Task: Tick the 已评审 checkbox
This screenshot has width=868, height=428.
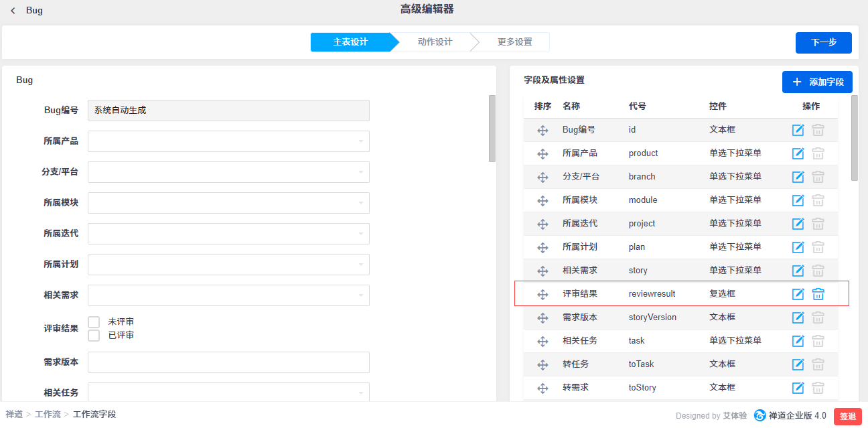Action: pyautogui.click(x=94, y=335)
